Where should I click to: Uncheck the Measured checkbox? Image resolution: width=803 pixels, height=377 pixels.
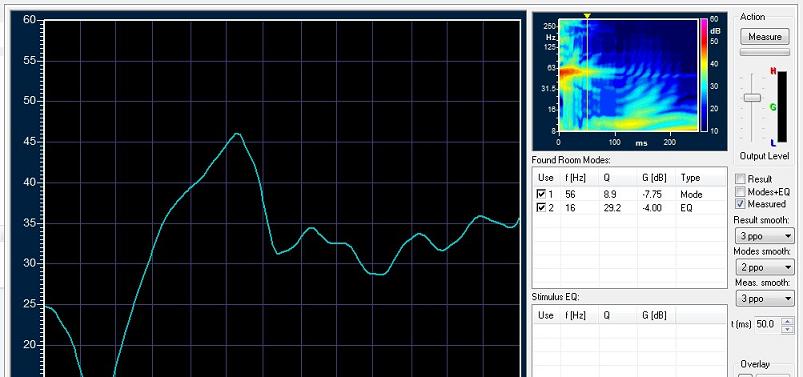(x=740, y=204)
